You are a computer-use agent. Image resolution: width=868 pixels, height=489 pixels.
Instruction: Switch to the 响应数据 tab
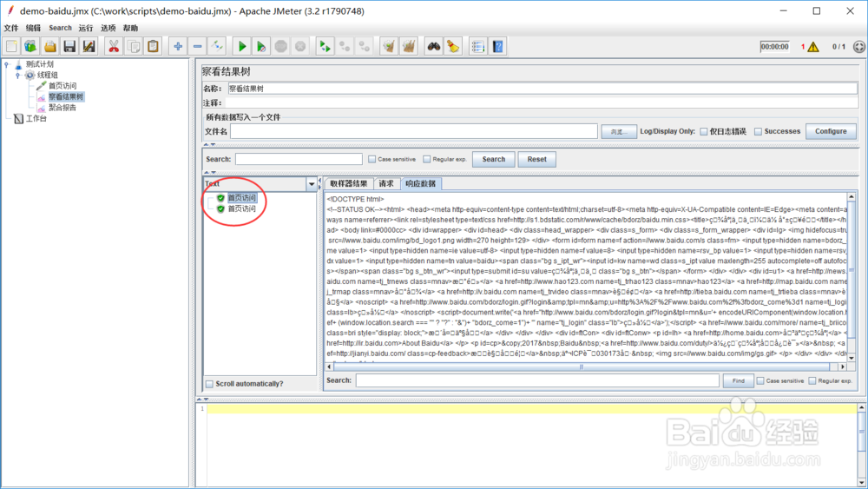pyautogui.click(x=421, y=184)
